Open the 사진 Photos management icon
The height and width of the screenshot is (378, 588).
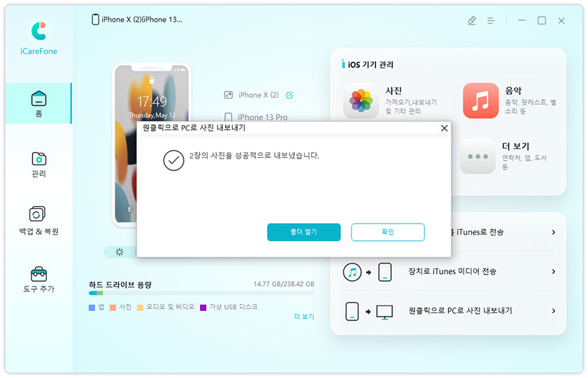coord(361,101)
